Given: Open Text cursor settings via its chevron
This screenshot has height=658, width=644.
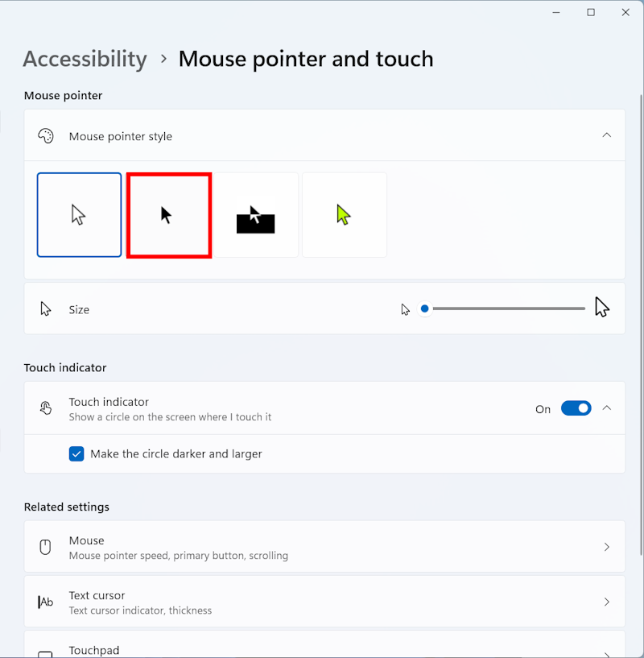Looking at the screenshot, I should click(x=607, y=602).
